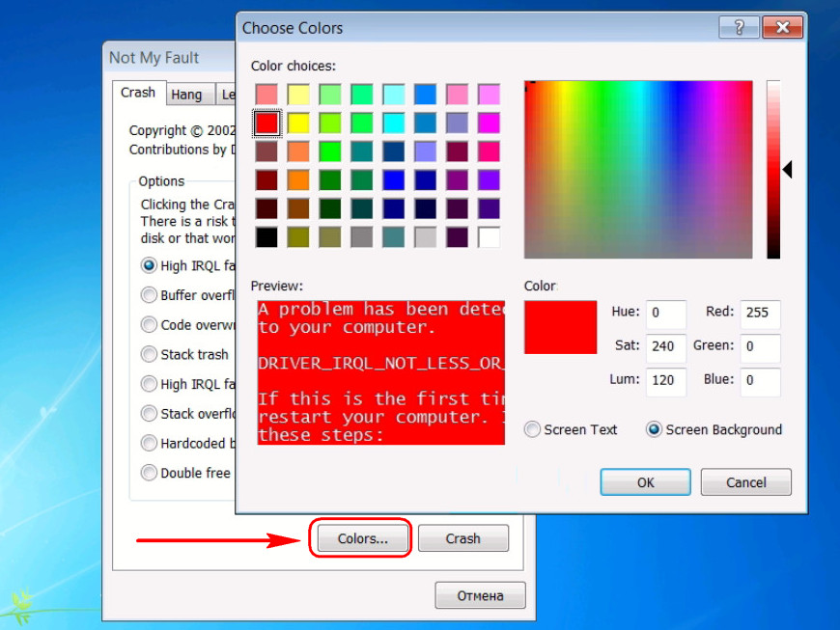Pick the bright yellow color swatch

coord(297,123)
